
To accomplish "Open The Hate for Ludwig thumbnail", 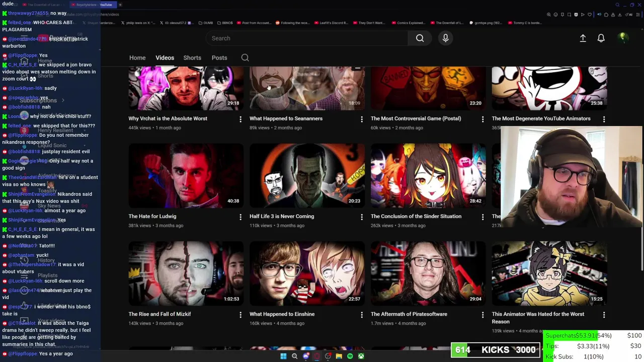I will 186,175.
